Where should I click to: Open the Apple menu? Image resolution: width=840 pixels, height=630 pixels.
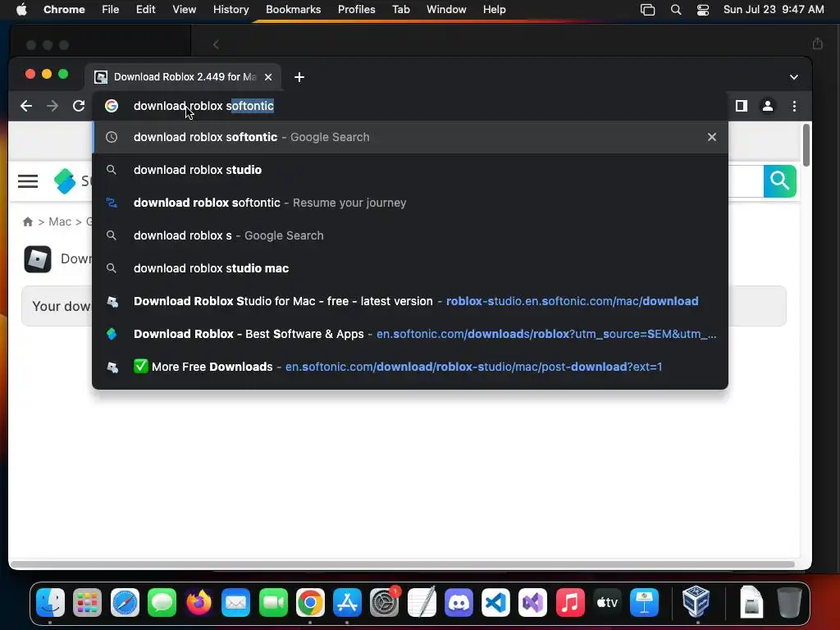tap(21, 10)
